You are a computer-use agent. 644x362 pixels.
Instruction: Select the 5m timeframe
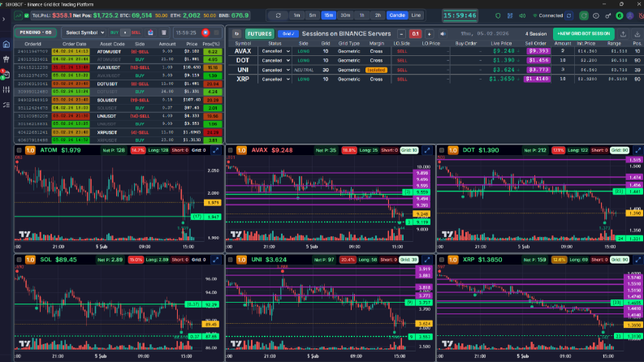313,15
